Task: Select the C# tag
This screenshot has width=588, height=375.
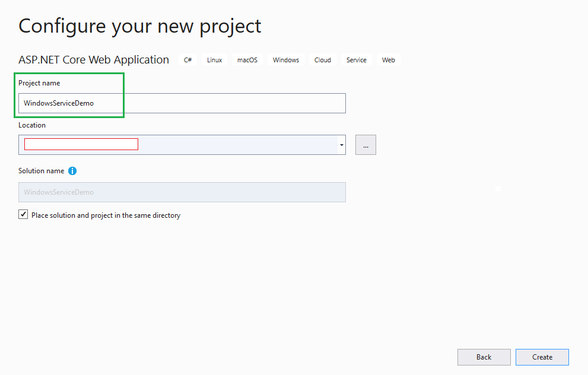Action: [x=188, y=60]
